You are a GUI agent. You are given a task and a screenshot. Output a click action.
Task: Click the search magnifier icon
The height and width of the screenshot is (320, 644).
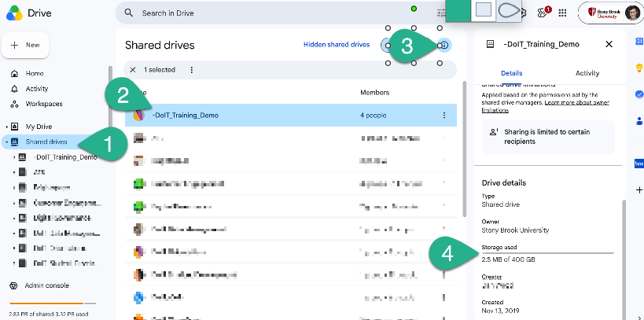pos(128,13)
